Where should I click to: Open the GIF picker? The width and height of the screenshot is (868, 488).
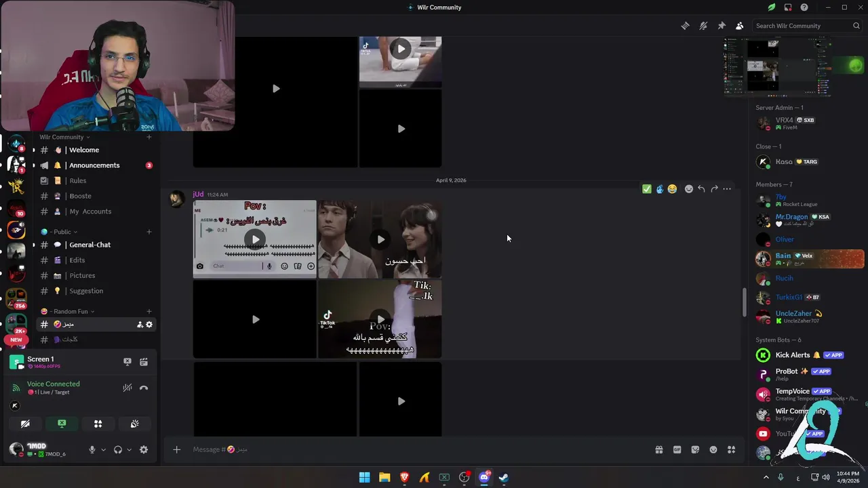tap(677, 449)
